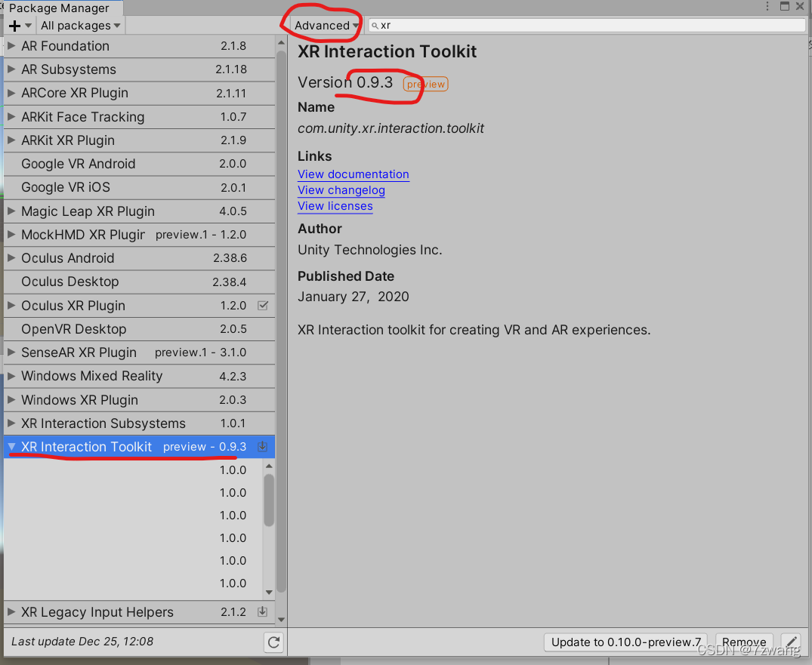Viewport: 812px width, 665px height.
Task: Click the download icon on XR Interaction Toolkit row
Action: pos(263,447)
